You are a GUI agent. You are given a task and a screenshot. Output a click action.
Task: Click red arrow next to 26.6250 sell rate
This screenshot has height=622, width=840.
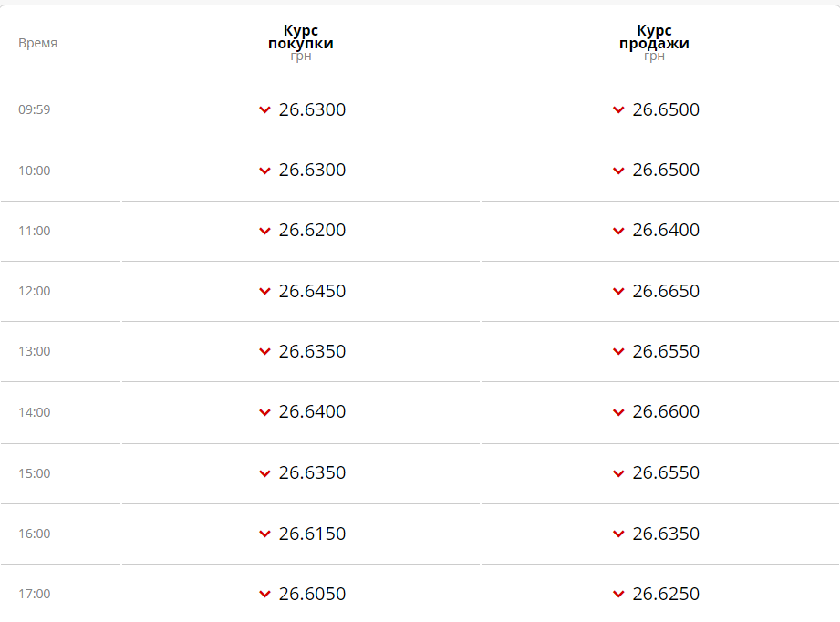pyautogui.click(x=618, y=594)
